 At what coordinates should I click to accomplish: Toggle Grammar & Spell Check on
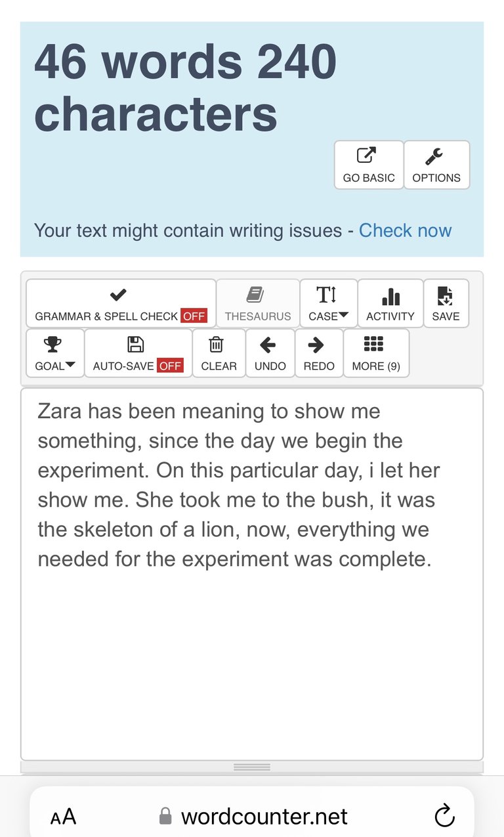click(121, 303)
